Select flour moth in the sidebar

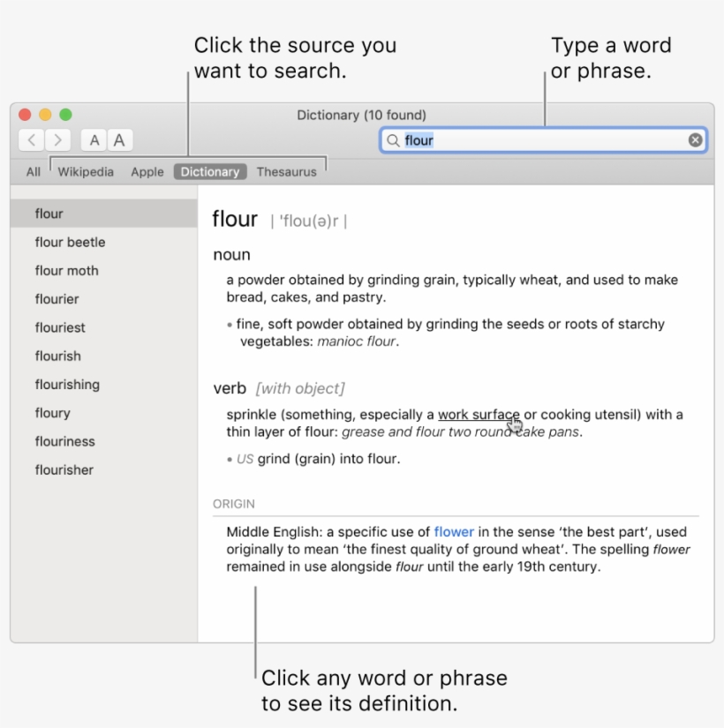[65, 270]
